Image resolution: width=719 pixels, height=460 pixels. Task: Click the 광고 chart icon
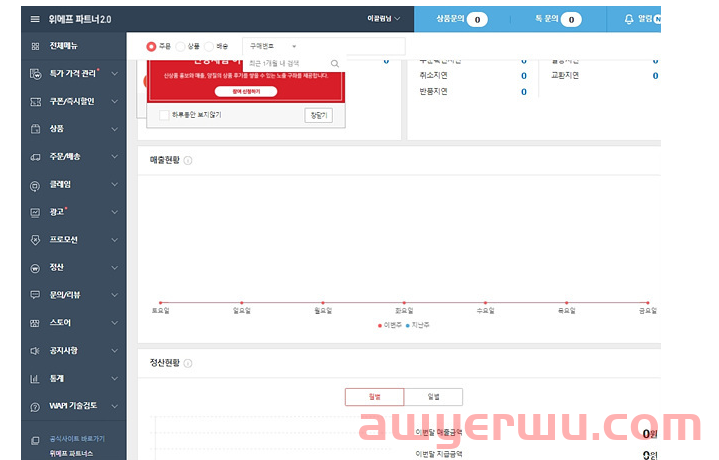[35, 212]
